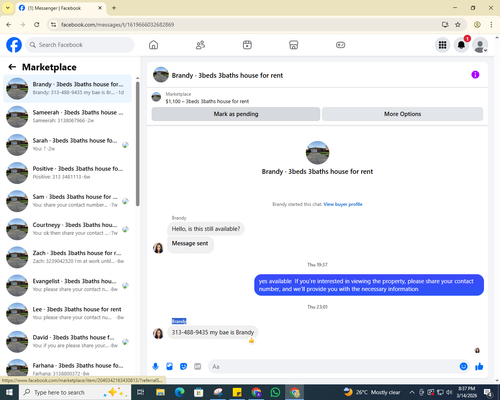Open the Marketplace storefront icon
The width and height of the screenshot is (500, 400).
tap(294, 45)
